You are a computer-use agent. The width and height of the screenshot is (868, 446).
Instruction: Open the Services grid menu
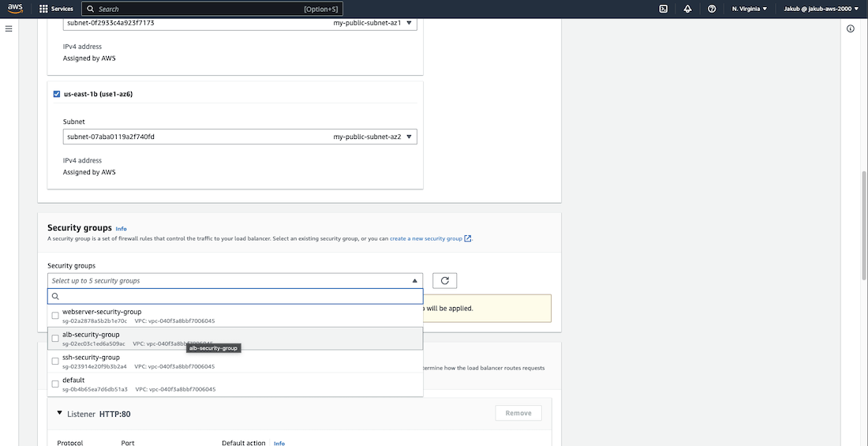(57, 9)
